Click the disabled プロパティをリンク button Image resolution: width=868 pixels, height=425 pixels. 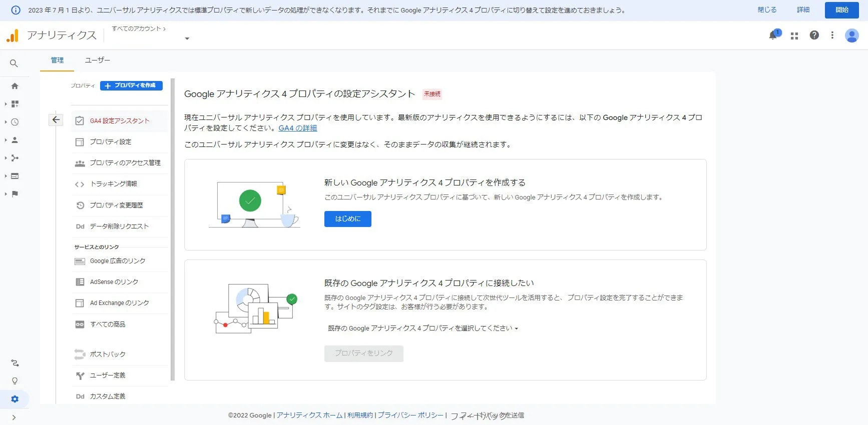[x=364, y=353]
